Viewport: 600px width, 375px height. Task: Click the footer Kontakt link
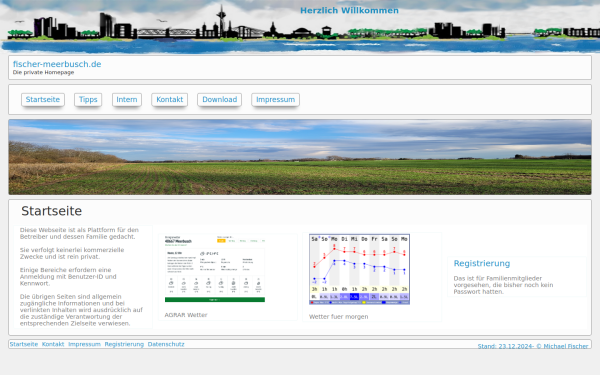(53, 344)
